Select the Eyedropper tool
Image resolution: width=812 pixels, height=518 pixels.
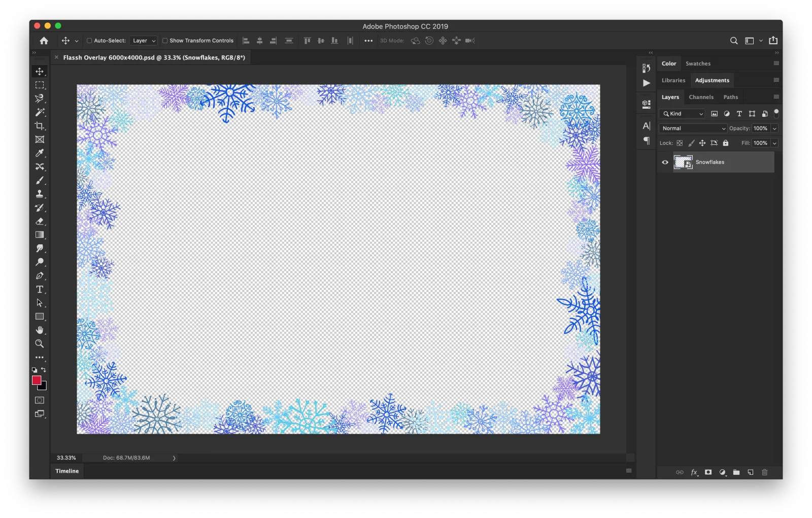click(40, 153)
